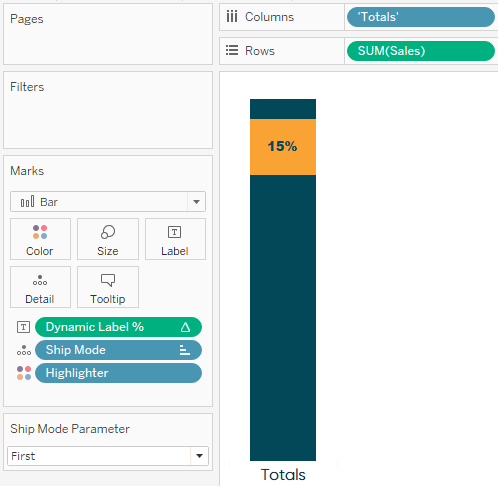The width and height of the screenshot is (498, 486).
Task: Click the Columns shelf label
Action: coord(269,17)
